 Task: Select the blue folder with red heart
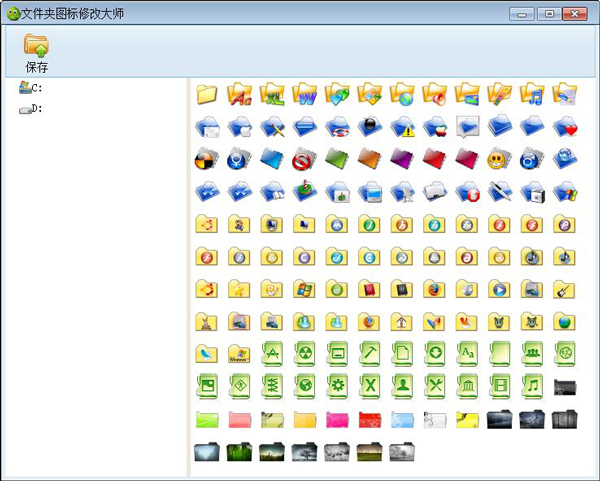pyautogui.click(x=565, y=126)
